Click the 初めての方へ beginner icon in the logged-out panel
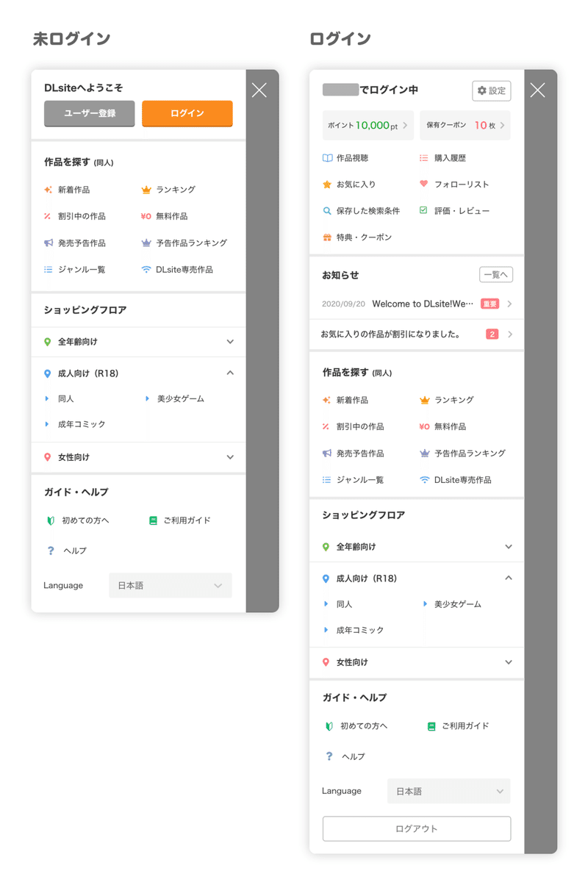Screen dimensions: 588x885 coord(51,520)
